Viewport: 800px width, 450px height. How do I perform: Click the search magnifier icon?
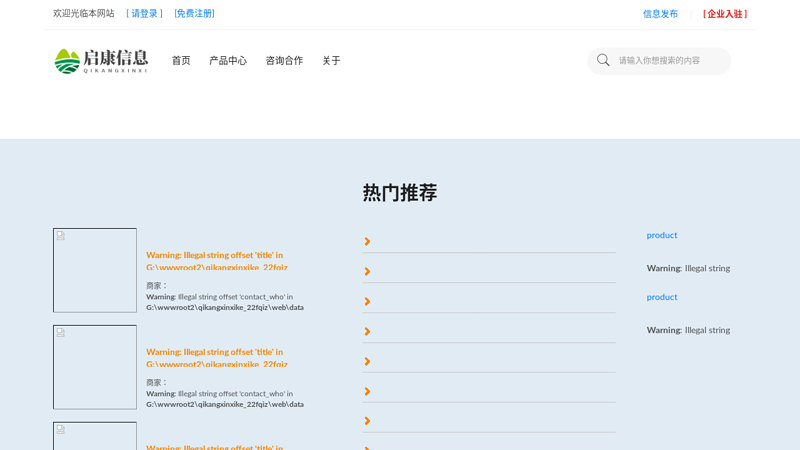(603, 60)
